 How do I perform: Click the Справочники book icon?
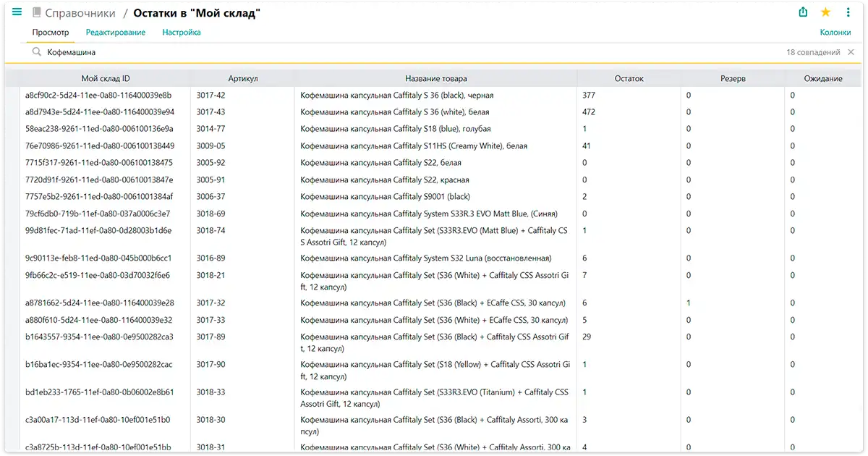point(37,13)
